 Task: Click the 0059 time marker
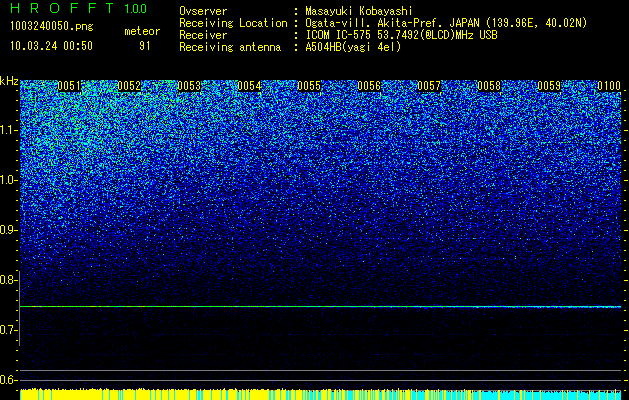549,86
